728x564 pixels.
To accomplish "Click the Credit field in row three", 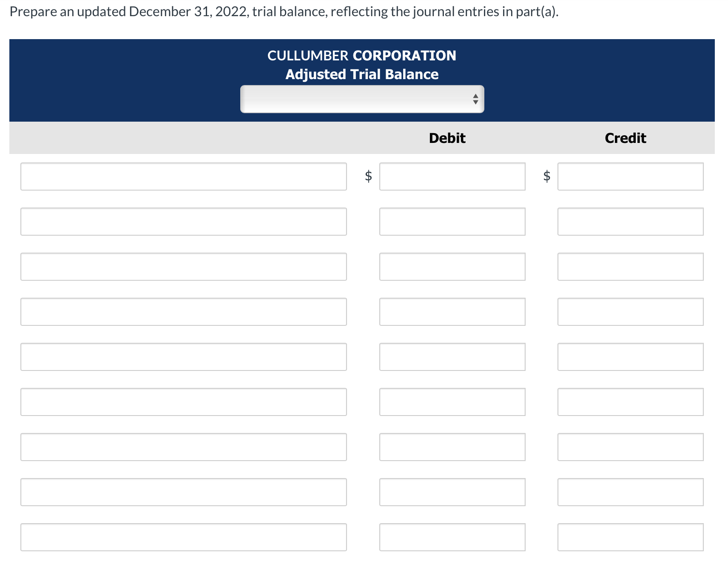I will 631,267.
